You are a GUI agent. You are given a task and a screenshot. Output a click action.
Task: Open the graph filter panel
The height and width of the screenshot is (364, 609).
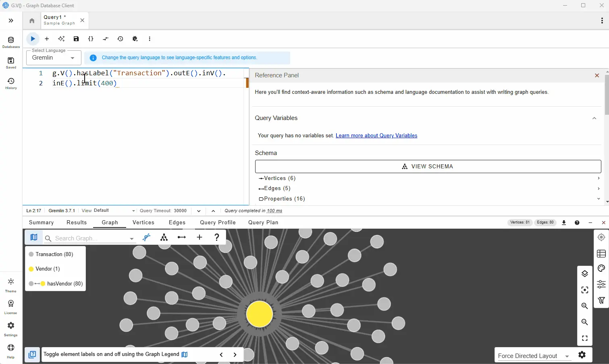[x=601, y=300]
